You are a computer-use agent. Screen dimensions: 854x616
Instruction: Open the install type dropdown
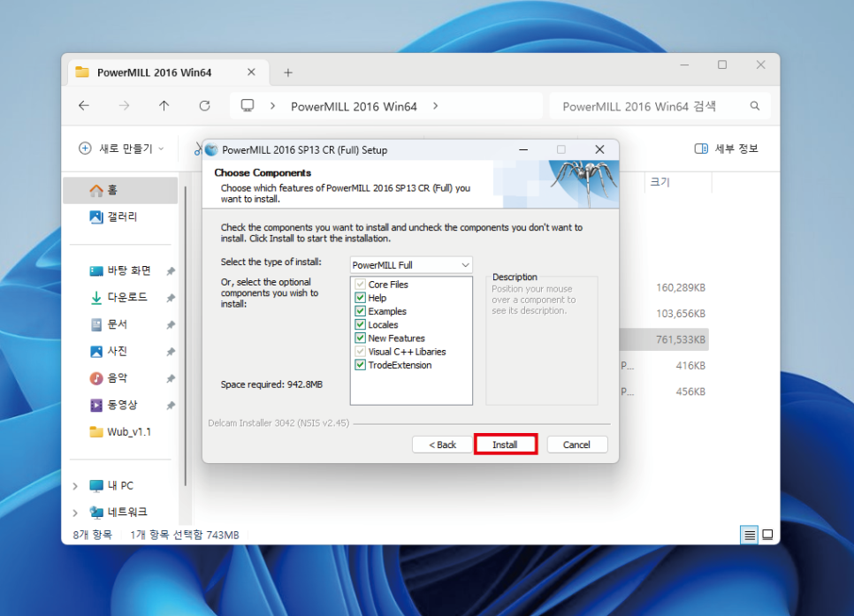click(411, 265)
